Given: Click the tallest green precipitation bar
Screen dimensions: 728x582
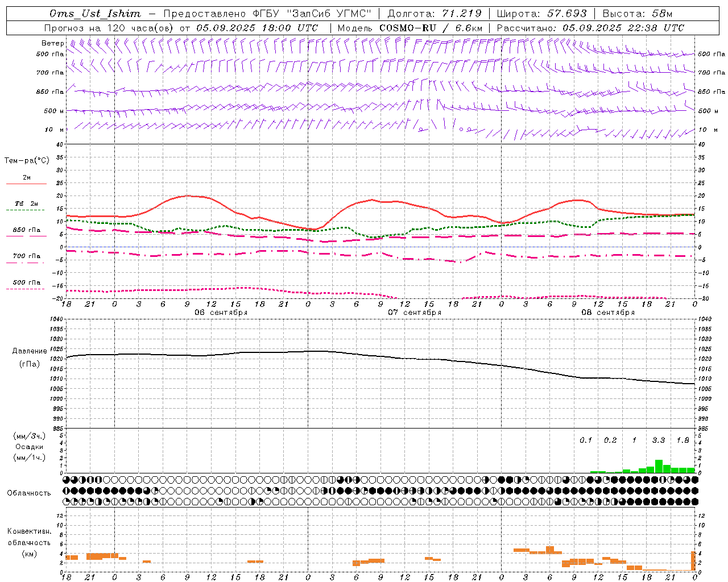Looking at the screenshot, I should pos(659,466).
